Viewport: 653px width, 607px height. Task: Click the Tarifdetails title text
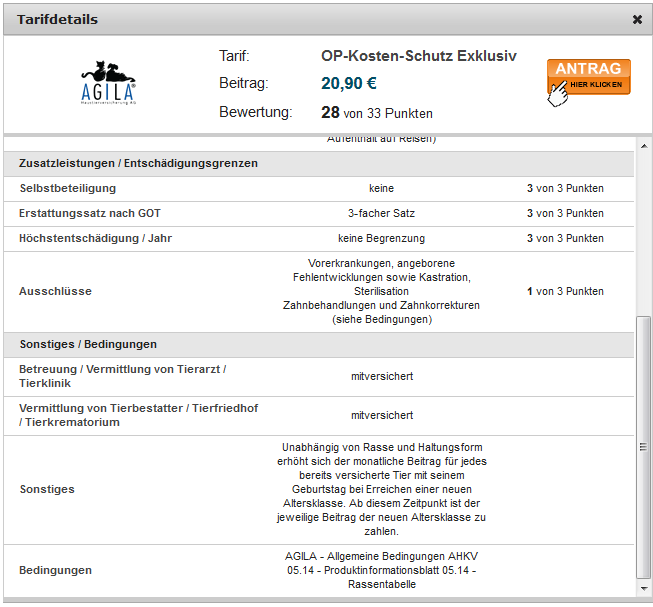(57, 19)
